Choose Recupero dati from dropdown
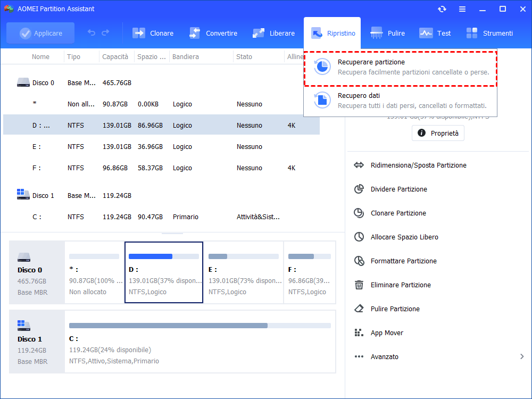 coord(401,101)
